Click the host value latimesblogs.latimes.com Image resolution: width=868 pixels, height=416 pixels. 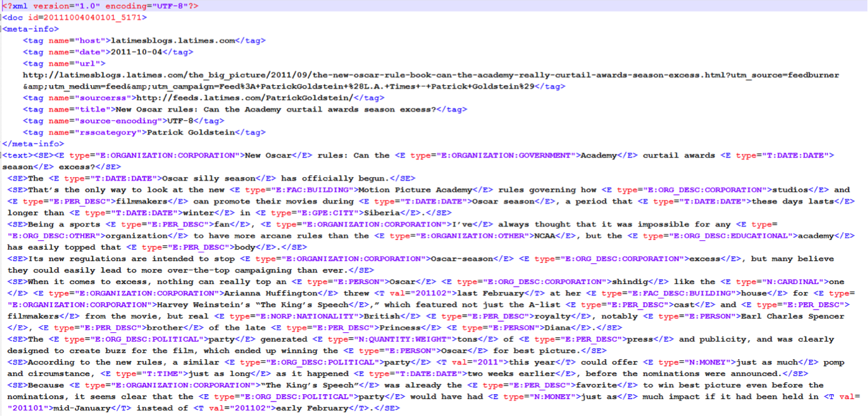click(173, 40)
